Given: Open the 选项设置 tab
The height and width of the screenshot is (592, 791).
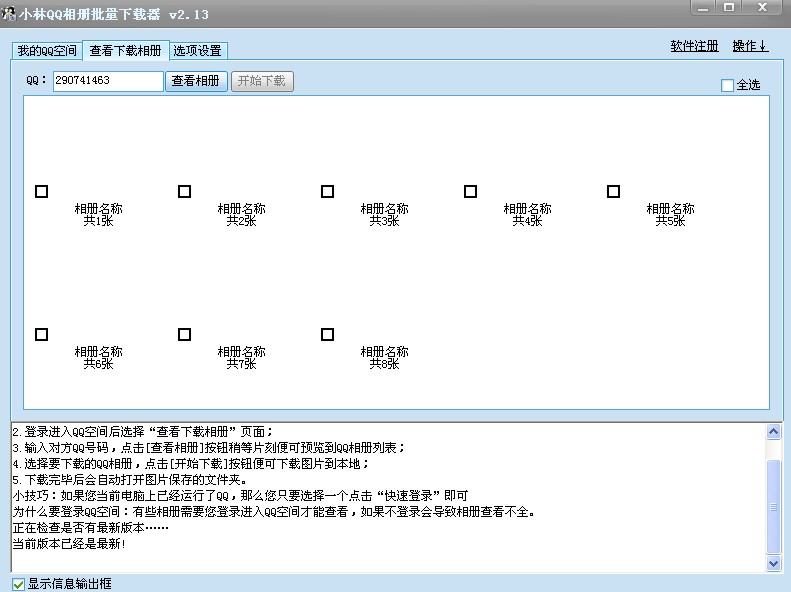Looking at the screenshot, I should click(x=198, y=51).
